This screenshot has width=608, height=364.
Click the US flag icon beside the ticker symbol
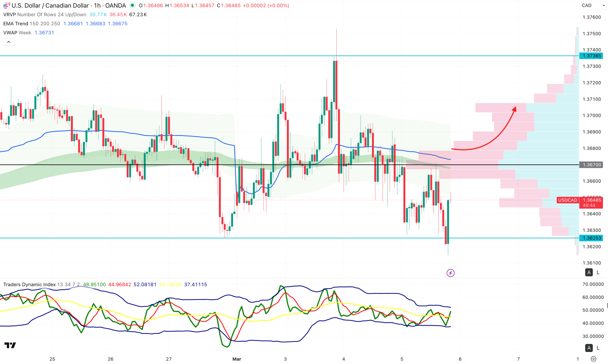click(x=5, y=5)
